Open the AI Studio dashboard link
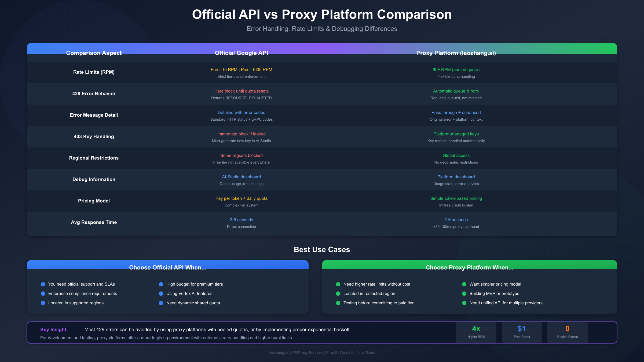644x362 pixels. click(x=241, y=177)
